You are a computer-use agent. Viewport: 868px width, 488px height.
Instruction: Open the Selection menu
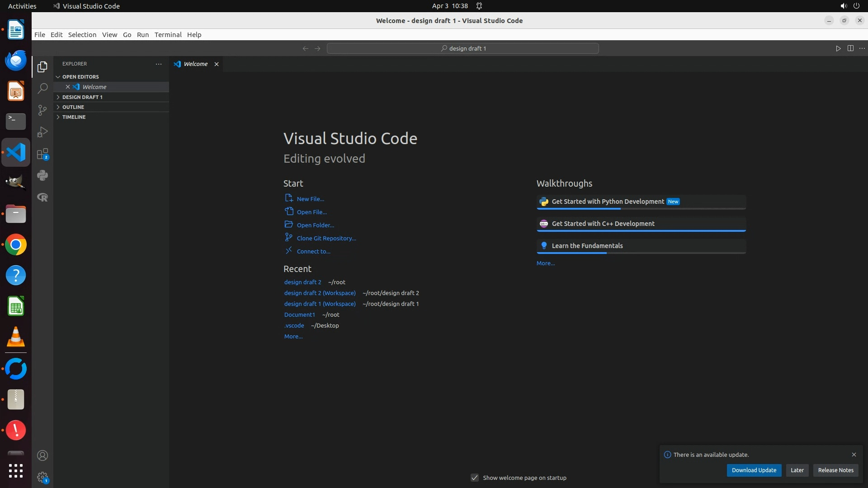pos(82,35)
